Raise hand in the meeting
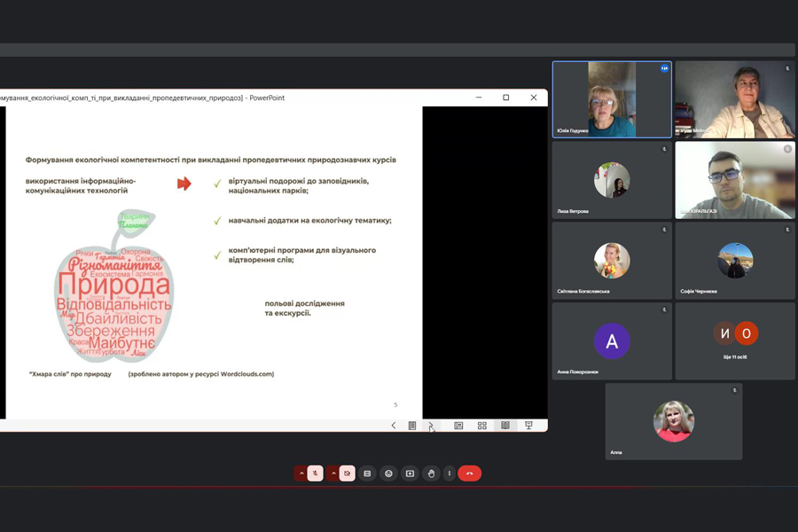 431,473
